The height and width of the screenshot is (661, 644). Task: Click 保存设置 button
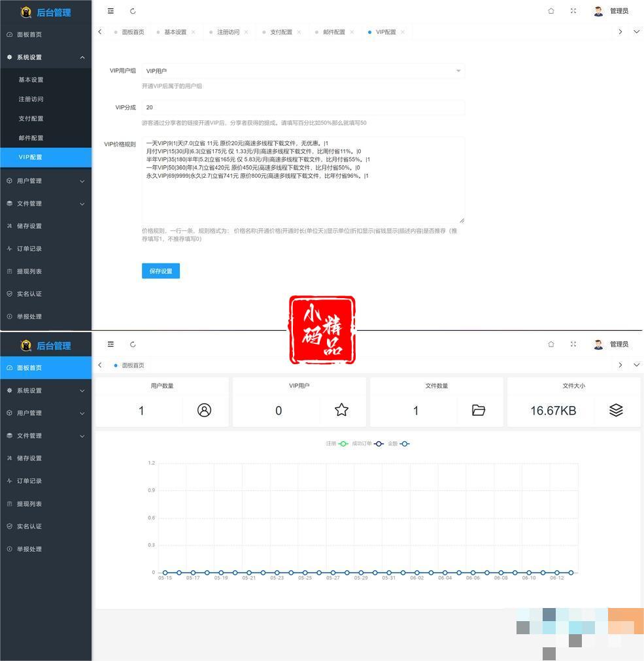[x=161, y=271]
